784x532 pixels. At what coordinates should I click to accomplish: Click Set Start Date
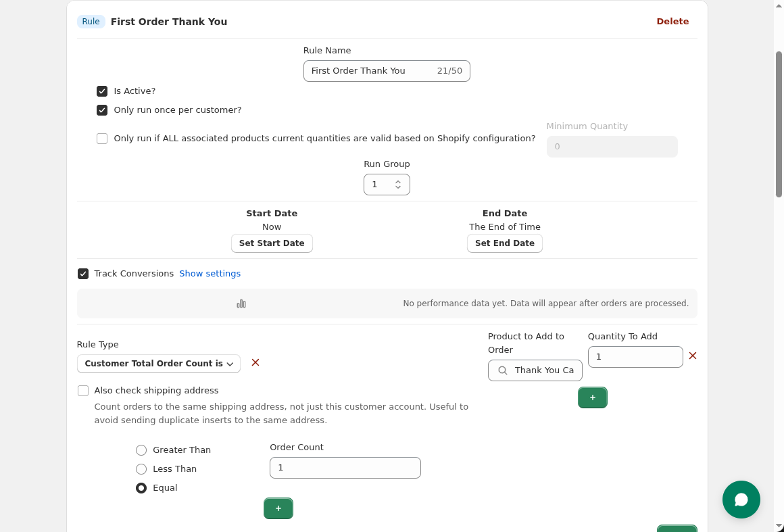tap(272, 243)
